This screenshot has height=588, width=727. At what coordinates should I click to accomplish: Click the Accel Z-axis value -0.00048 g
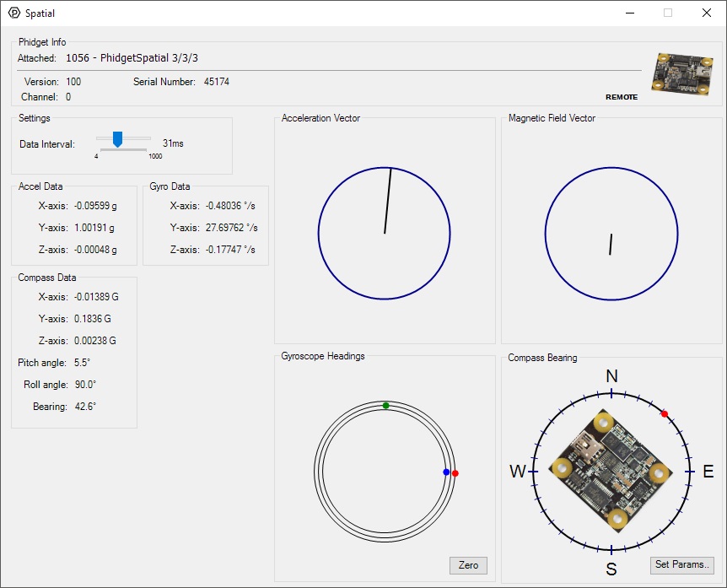(95, 250)
